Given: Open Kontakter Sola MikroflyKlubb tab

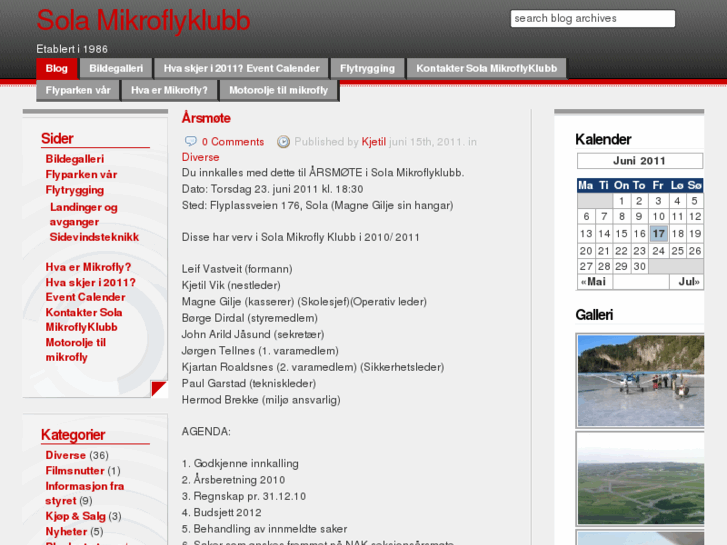Looking at the screenshot, I should 486,68.
